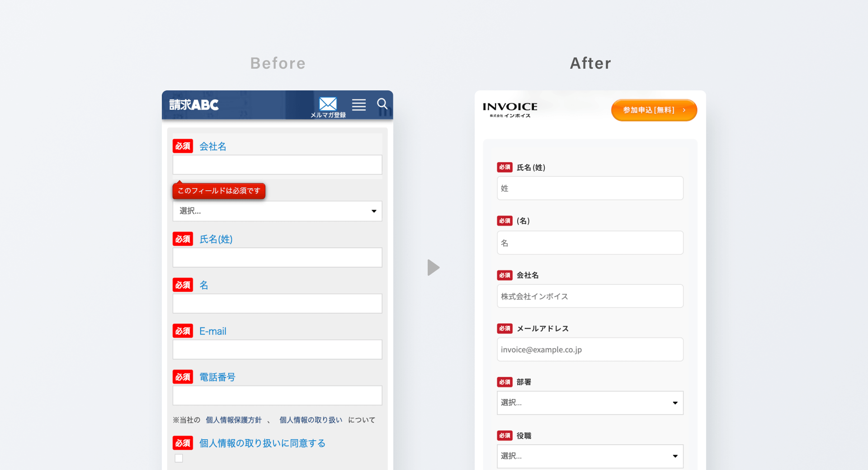Click the INVOICE company logo

pyautogui.click(x=510, y=110)
